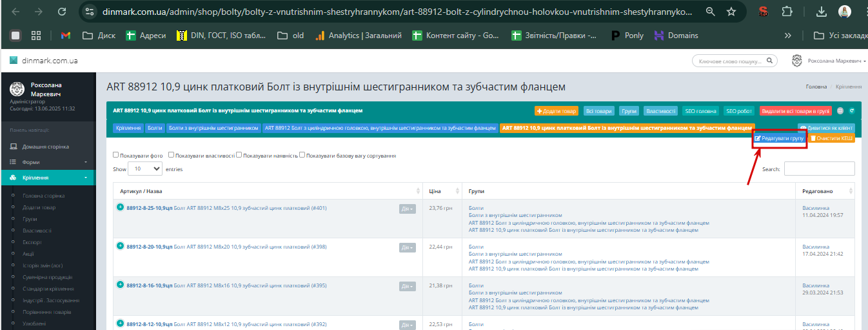The width and height of the screenshot is (868, 330).
Task: Click the browser address bar URL
Action: pos(397,12)
